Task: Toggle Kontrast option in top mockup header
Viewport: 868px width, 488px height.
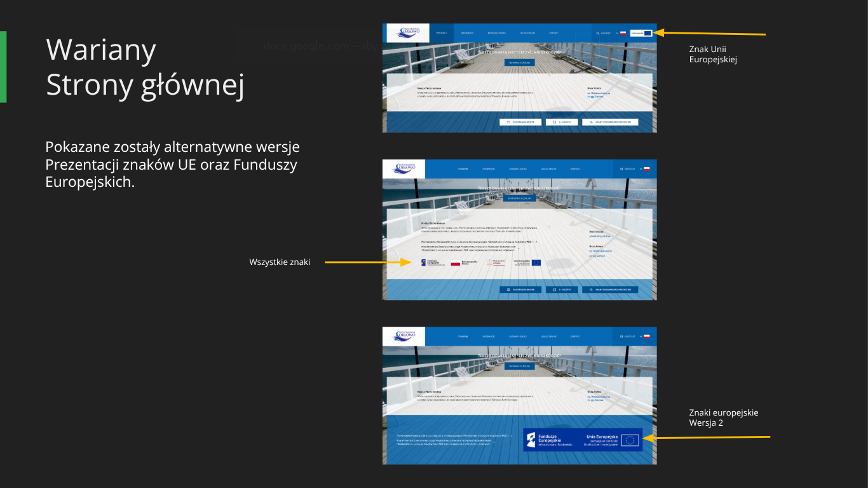Action: point(604,33)
